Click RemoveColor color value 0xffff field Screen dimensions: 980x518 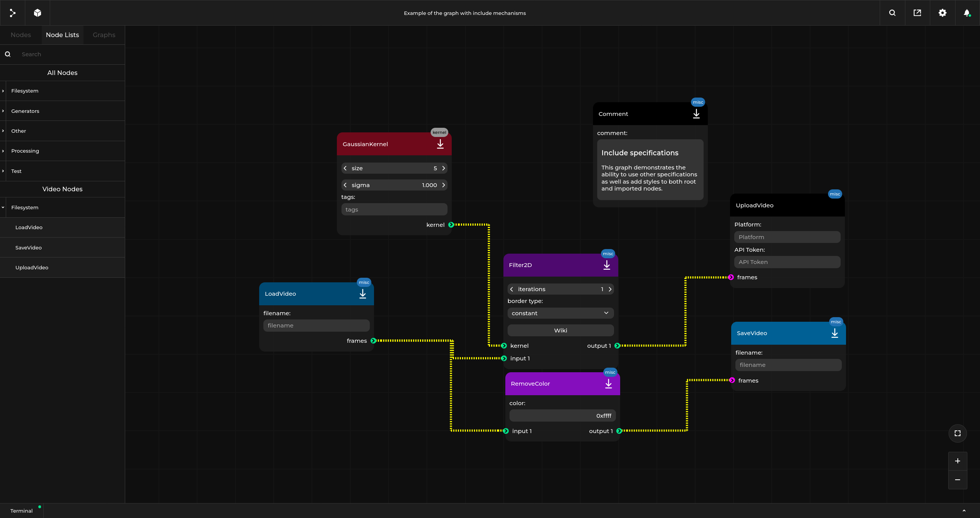(x=562, y=416)
